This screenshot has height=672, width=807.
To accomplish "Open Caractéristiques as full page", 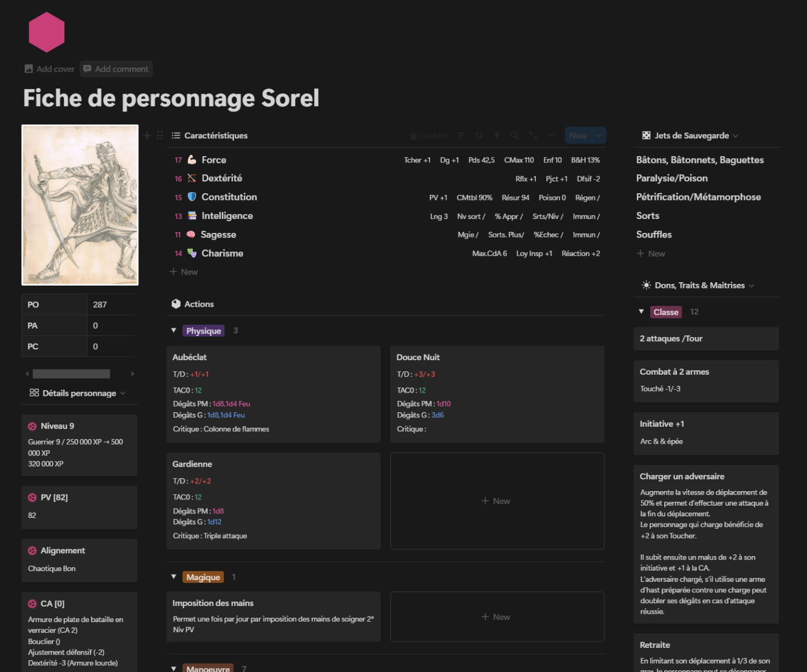I will pyautogui.click(x=533, y=136).
